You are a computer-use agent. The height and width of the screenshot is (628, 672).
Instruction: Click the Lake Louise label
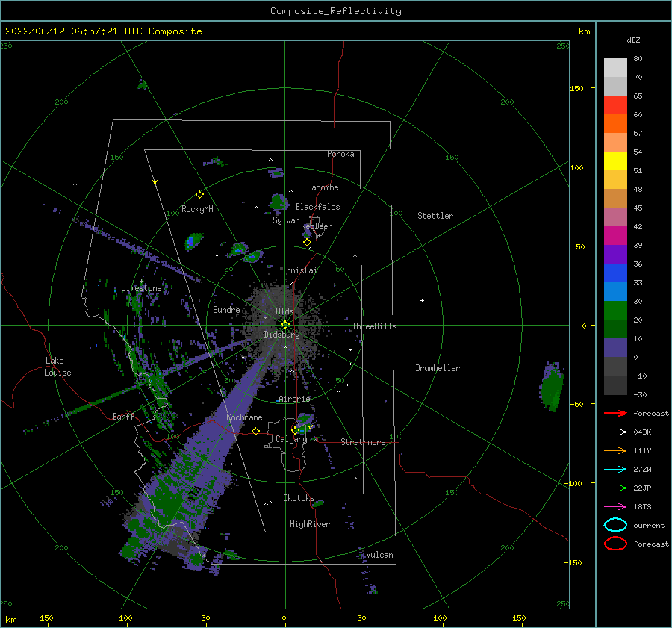[x=57, y=367]
